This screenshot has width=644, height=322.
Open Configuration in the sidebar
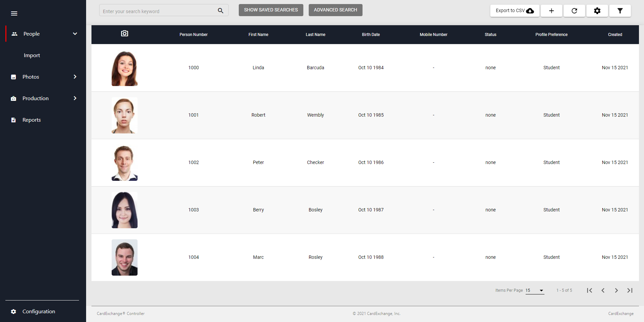[39, 312]
